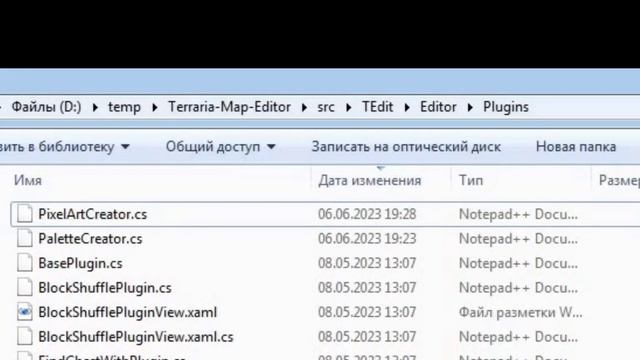Sort by 'Имя' column header
640x360 pixels.
[28, 180]
